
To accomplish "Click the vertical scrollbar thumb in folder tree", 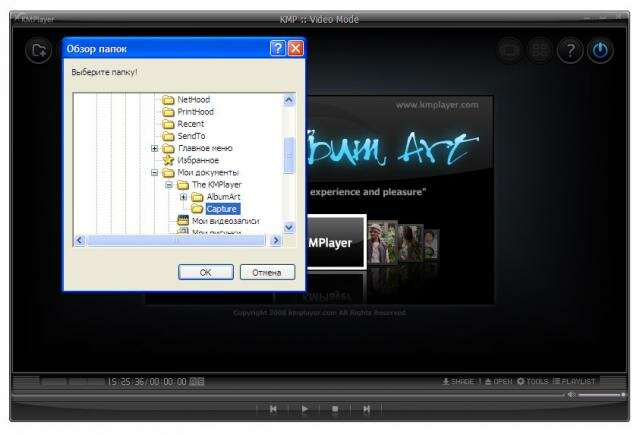I will pyautogui.click(x=289, y=155).
